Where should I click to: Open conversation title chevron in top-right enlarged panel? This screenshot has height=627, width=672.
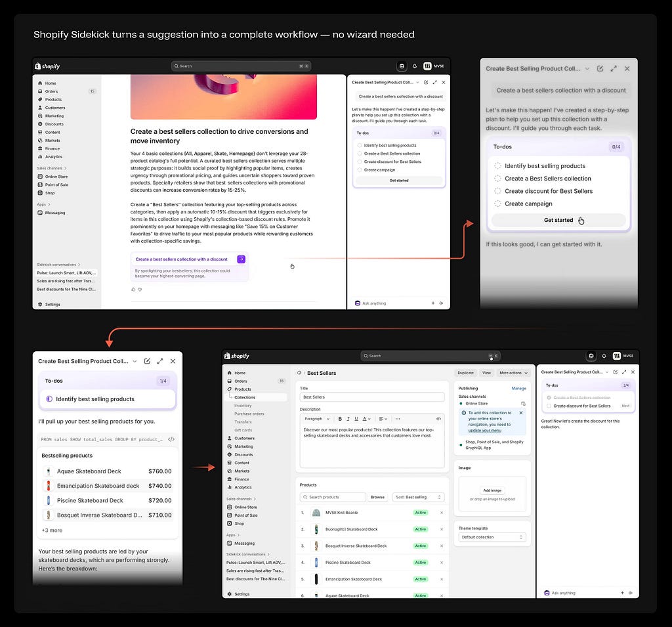587,69
